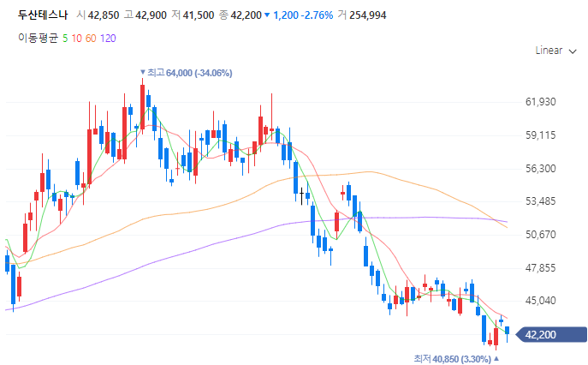
Task: Click the 50,670 axis label
Action: coord(540,235)
